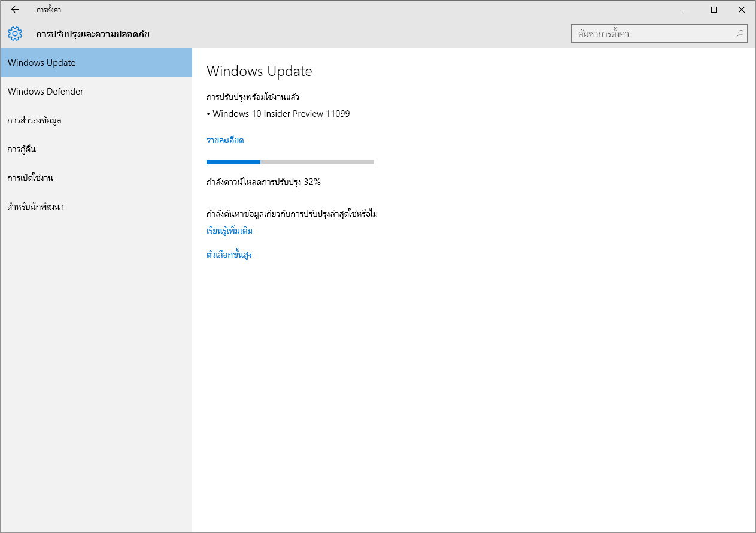Maximize the settings window
This screenshot has height=533, width=756.
coord(714,10)
